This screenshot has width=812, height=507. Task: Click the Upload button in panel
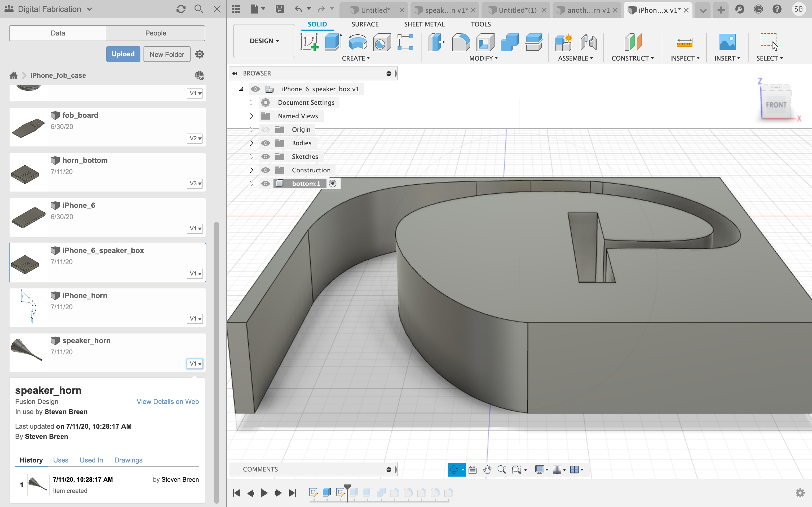click(123, 54)
